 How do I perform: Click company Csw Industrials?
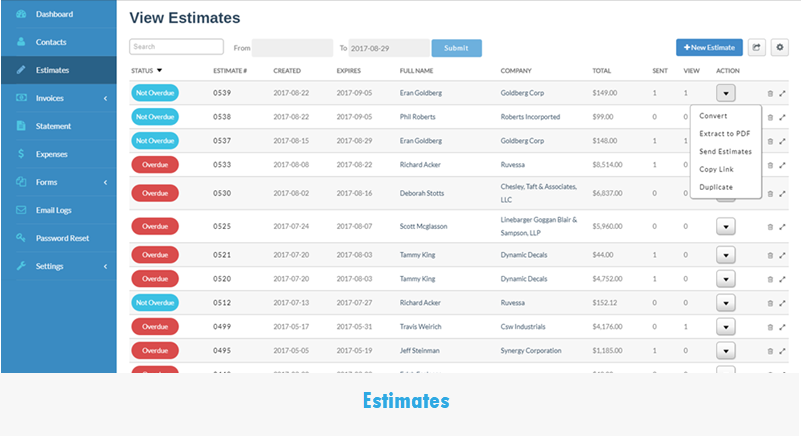tap(523, 327)
